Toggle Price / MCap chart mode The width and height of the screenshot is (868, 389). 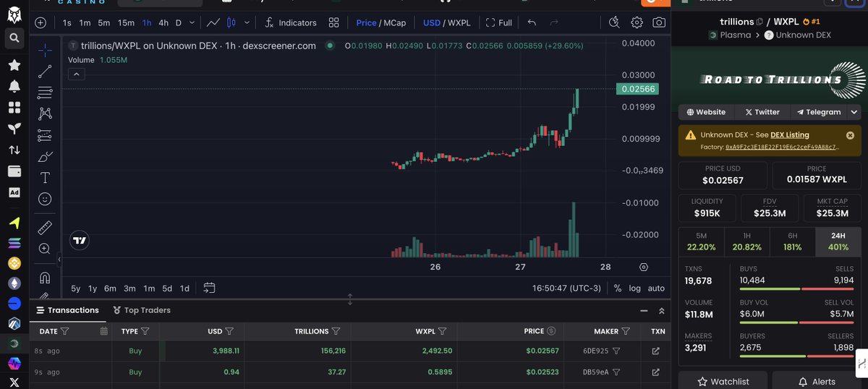click(x=381, y=22)
